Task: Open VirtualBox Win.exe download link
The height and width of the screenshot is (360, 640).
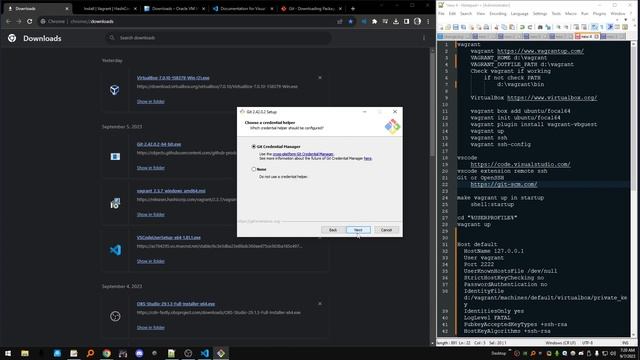Action: (173, 78)
